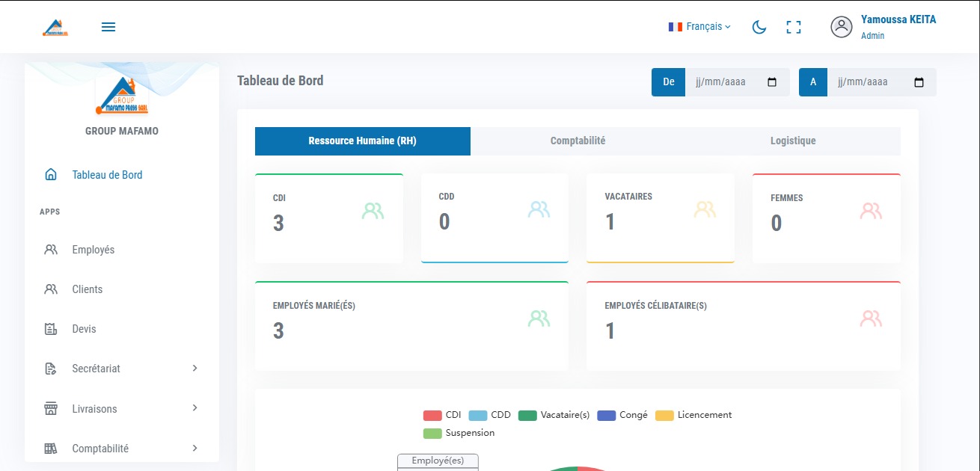Open the Secrétariat document icon
The image size is (980, 471).
50,368
